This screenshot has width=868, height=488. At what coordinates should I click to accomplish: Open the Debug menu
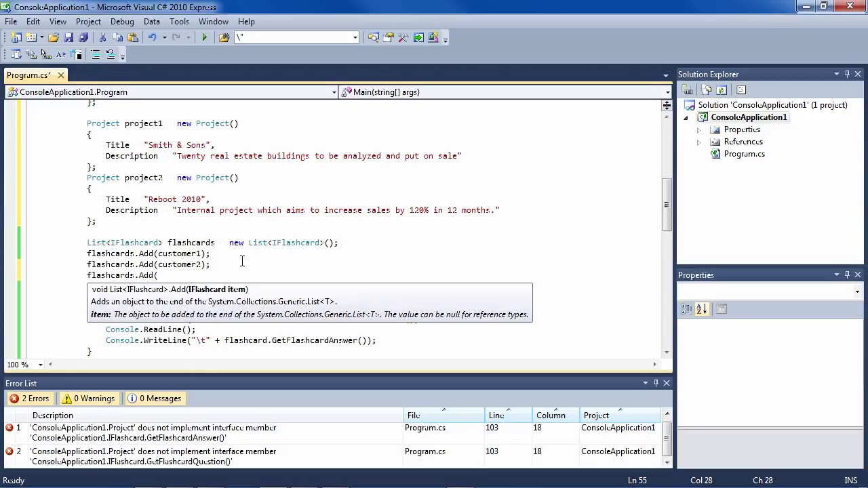(x=122, y=22)
